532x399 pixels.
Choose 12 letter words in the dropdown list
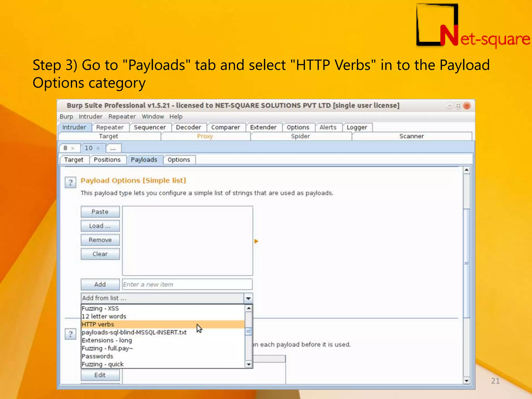click(x=163, y=316)
